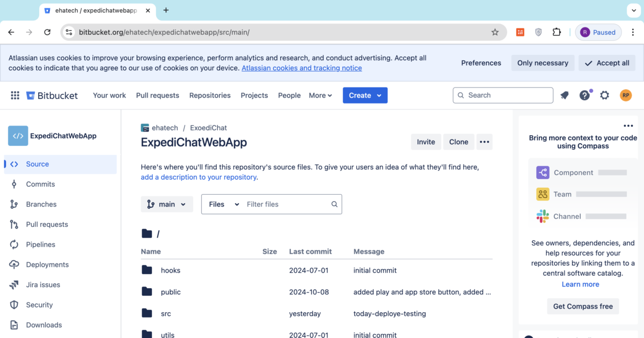The image size is (644, 338).
Task: Click the ExpediChatWebApp repository code avatar
Action: (18, 136)
